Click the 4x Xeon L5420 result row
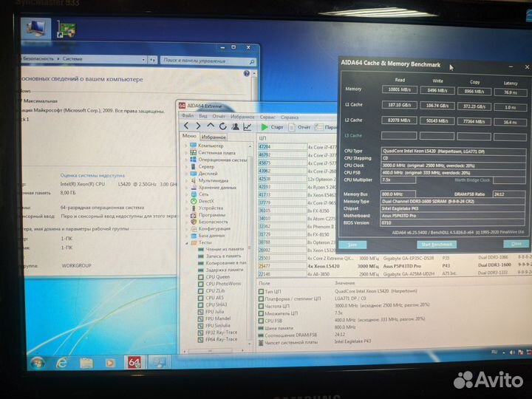 [x=394, y=266]
